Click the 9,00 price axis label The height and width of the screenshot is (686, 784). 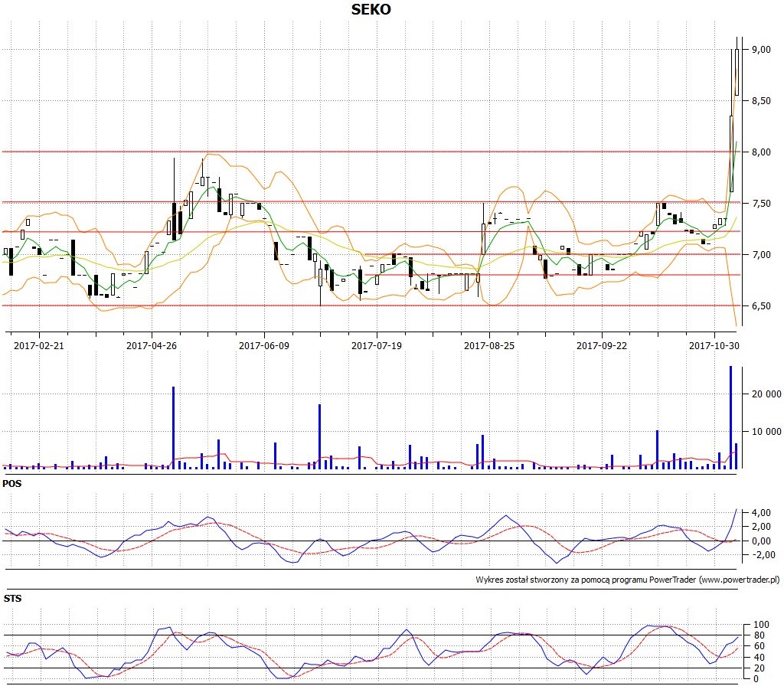pyautogui.click(x=761, y=50)
